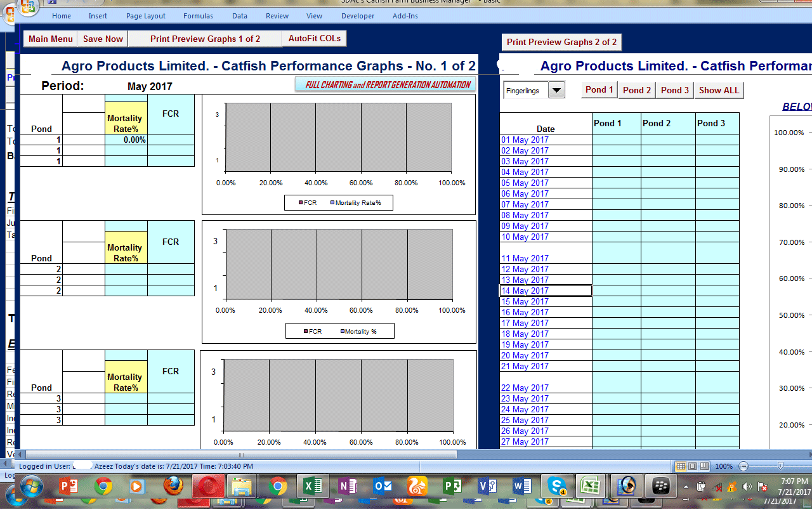Click the Full Charting and Report Generation Automation banner
The image size is (812, 510).
pyautogui.click(x=386, y=84)
